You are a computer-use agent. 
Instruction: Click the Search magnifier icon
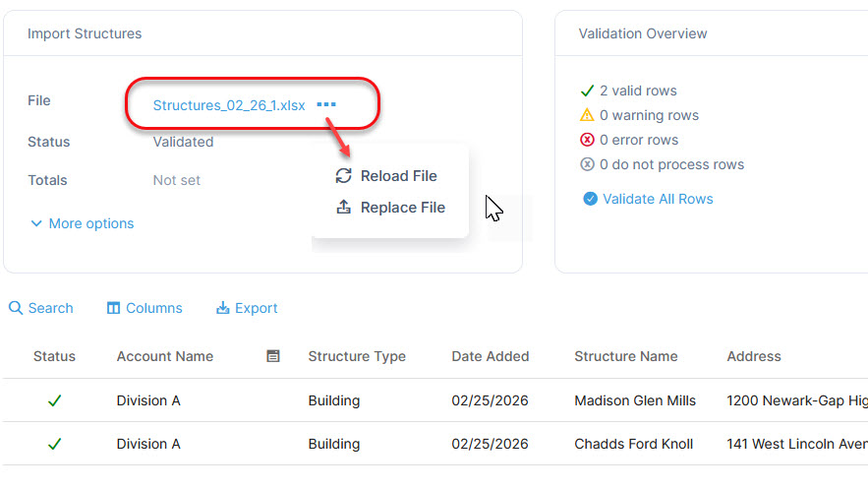coord(16,308)
